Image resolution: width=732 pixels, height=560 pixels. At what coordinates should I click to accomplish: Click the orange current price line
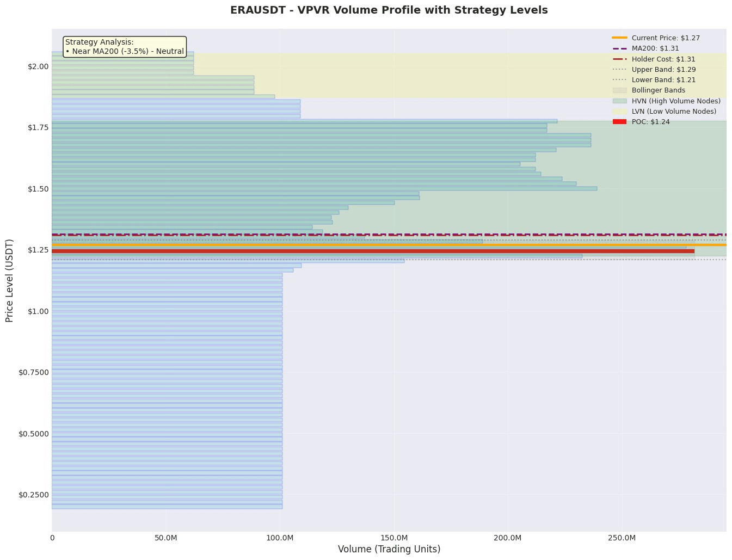[389, 245]
